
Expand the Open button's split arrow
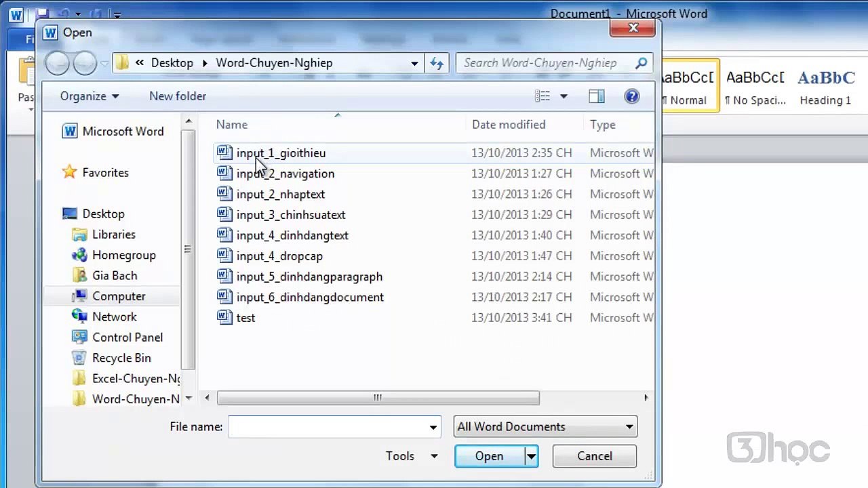click(x=532, y=456)
